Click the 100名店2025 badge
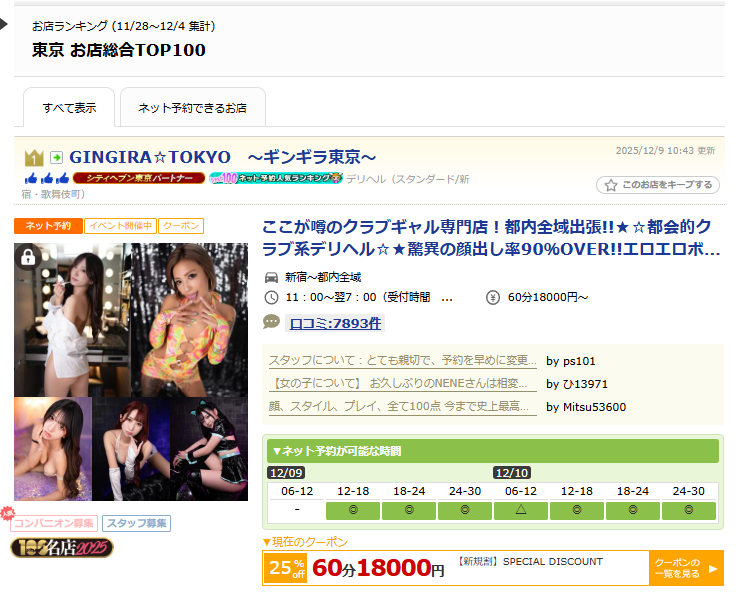Image resolution: width=736 pixels, height=610 pixels. [62, 547]
